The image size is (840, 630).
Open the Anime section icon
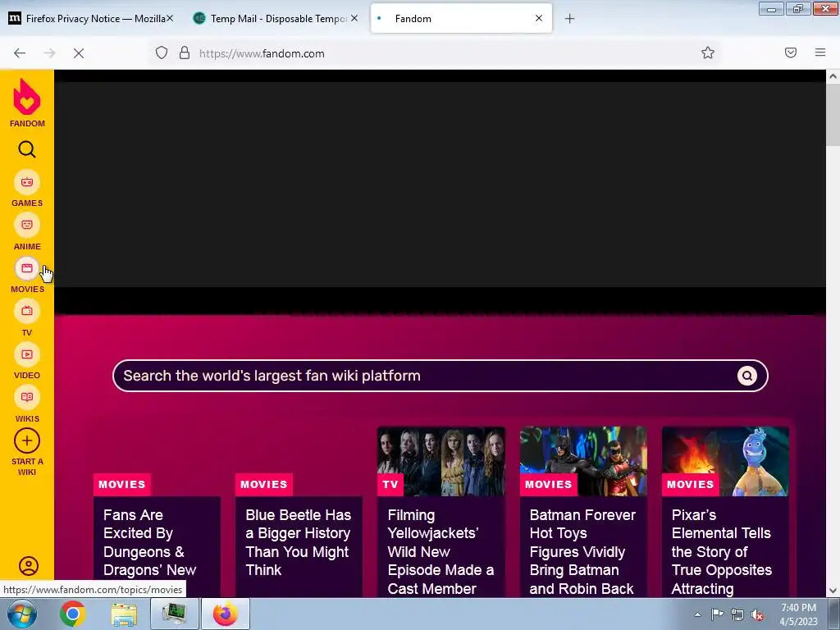click(27, 225)
